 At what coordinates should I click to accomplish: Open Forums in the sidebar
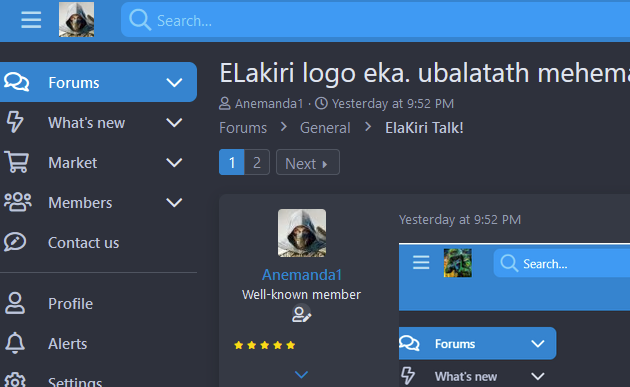[x=98, y=82]
